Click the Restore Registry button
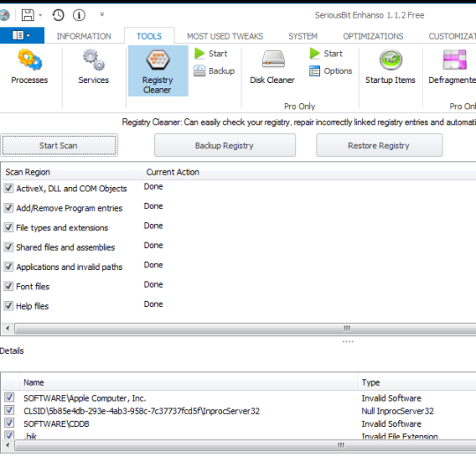The image size is (476, 457). click(x=379, y=146)
